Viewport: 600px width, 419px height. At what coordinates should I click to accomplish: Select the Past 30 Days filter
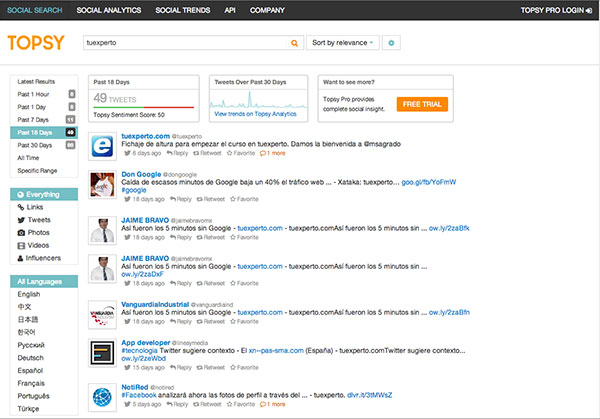(x=38, y=145)
